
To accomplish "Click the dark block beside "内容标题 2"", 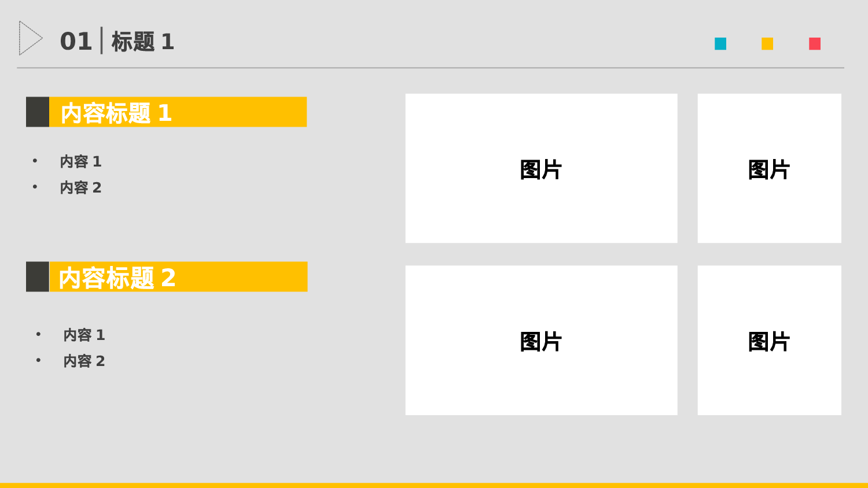I will pyautogui.click(x=38, y=277).
